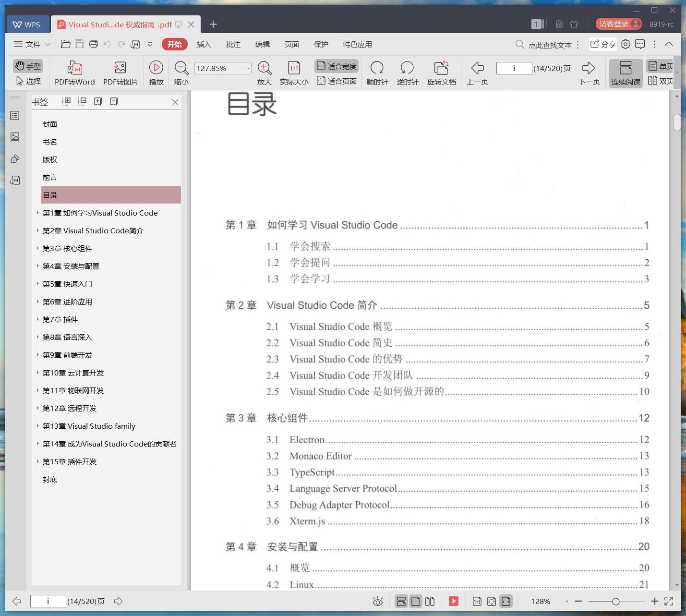This screenshot has width=686, height=616.
Task: Click the 缩小 magnifier icon
Action: (x=181, y=73)
